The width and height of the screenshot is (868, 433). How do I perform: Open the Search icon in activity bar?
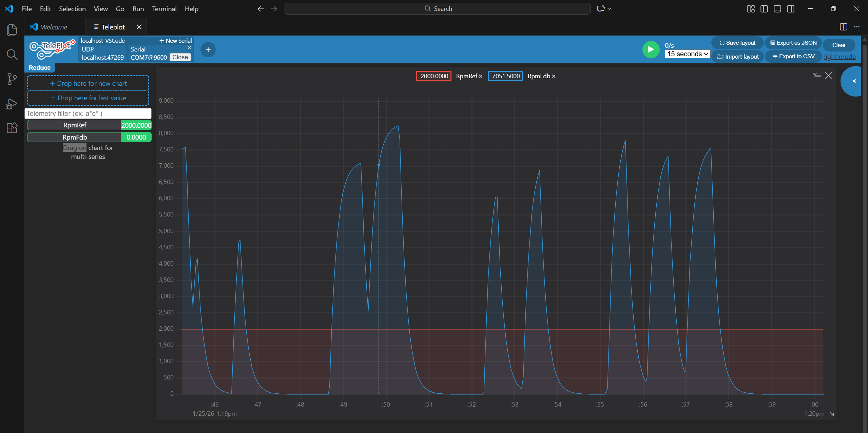tap(12, 54)
